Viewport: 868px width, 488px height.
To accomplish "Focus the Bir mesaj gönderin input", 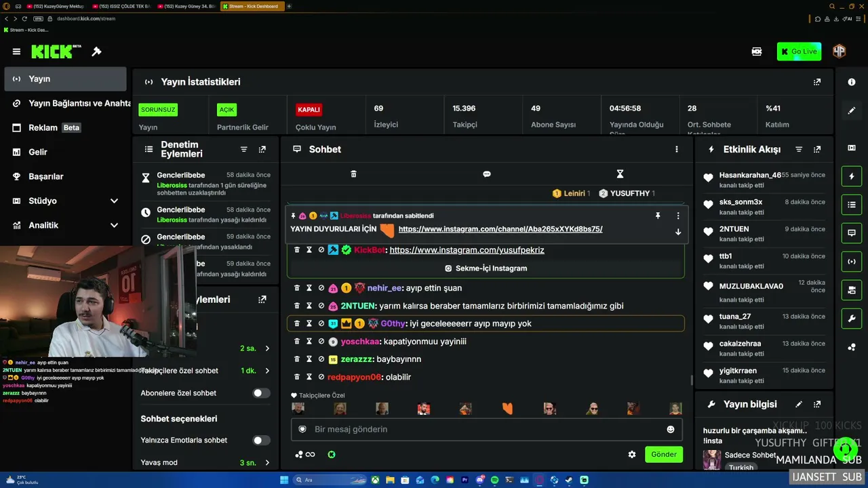I will [486, 429].
